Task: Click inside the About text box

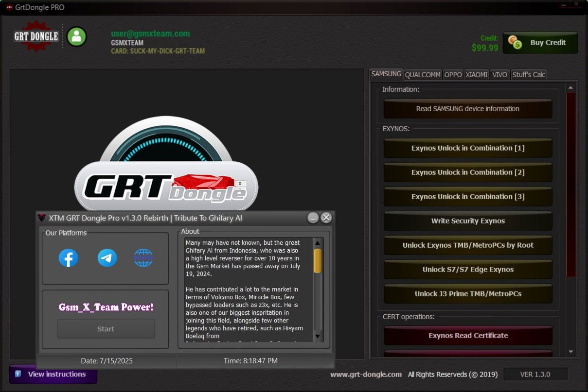Action: pyautogui.click(x=248, y=290)
